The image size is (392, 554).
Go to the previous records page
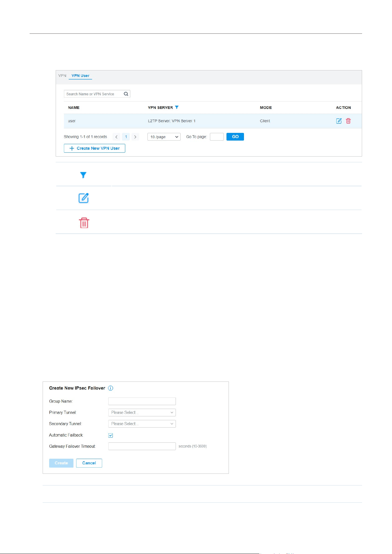116,137
